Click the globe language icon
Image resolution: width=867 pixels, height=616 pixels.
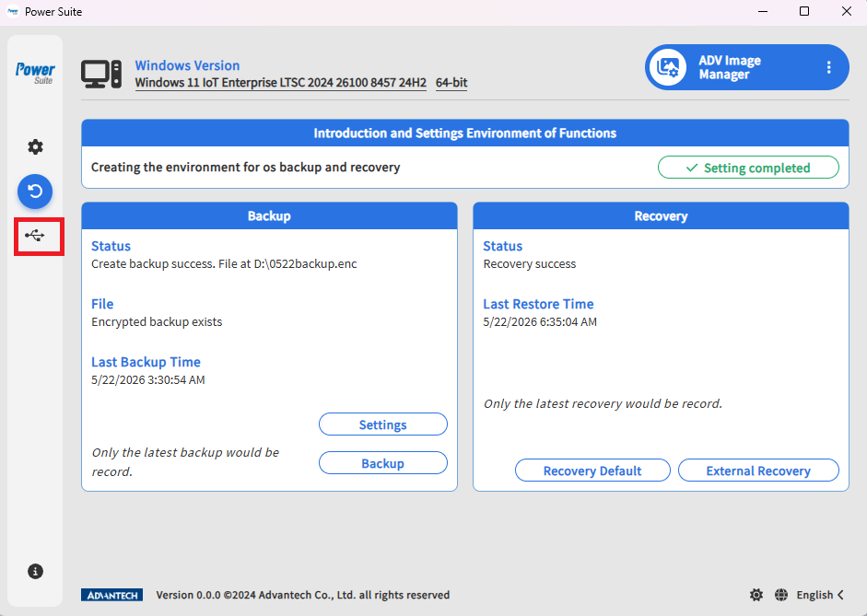point(780,595)
